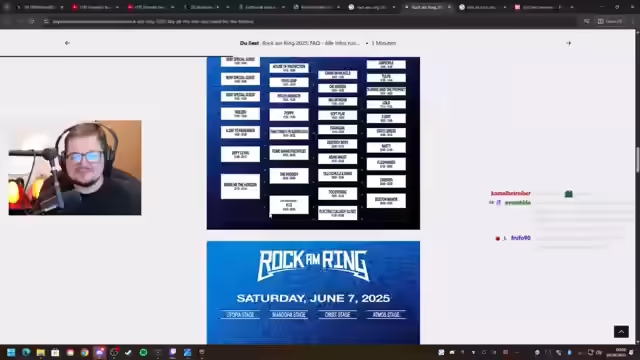The image size is (640, 360).
Task: Click the new tab plus button
Action: 571,7
